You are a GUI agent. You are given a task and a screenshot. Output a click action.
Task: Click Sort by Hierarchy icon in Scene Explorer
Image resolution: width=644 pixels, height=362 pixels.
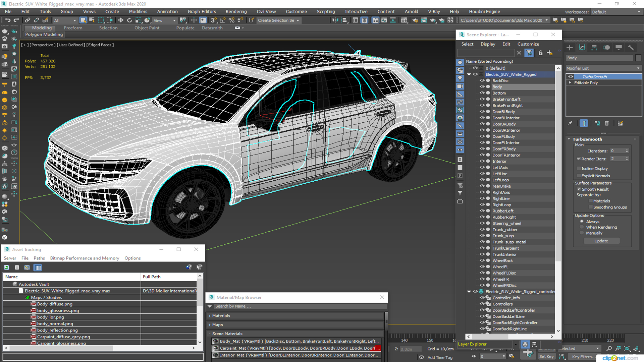(534, 344)
